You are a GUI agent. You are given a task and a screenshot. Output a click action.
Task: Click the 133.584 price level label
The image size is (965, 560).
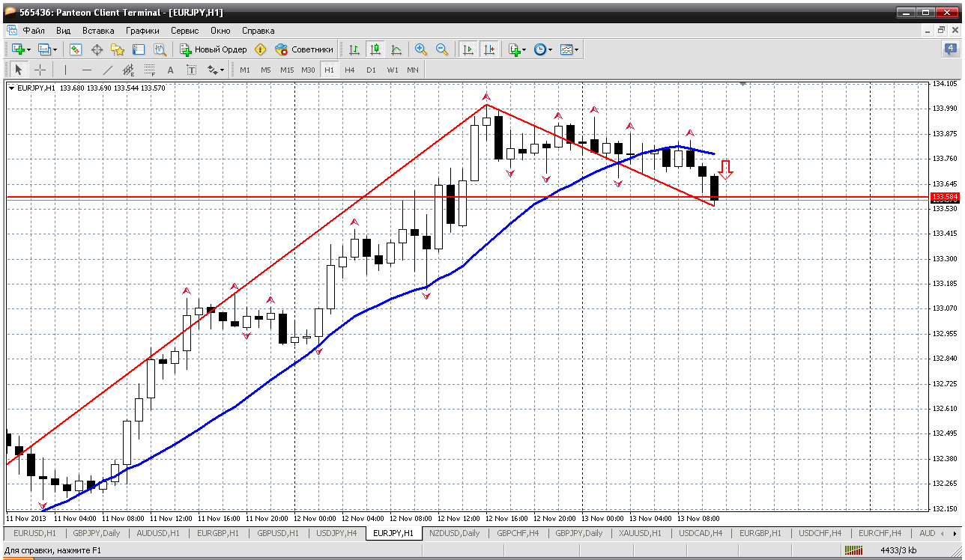click(944, 197)
